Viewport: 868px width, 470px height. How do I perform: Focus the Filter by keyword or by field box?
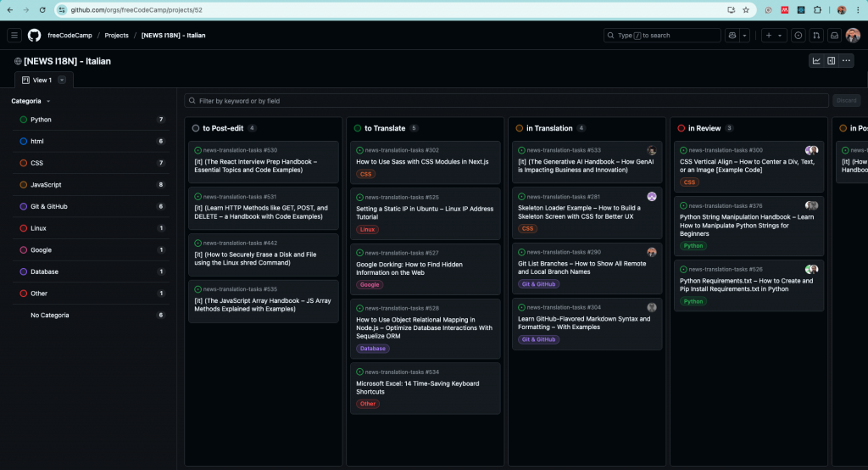click(x=507, y=101)
